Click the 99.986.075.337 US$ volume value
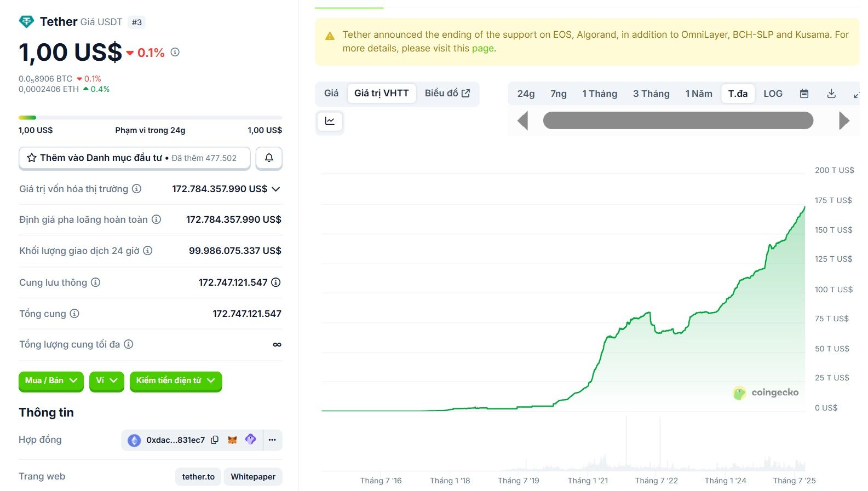The width and height of the screenshot is (868, 491). 235,251
